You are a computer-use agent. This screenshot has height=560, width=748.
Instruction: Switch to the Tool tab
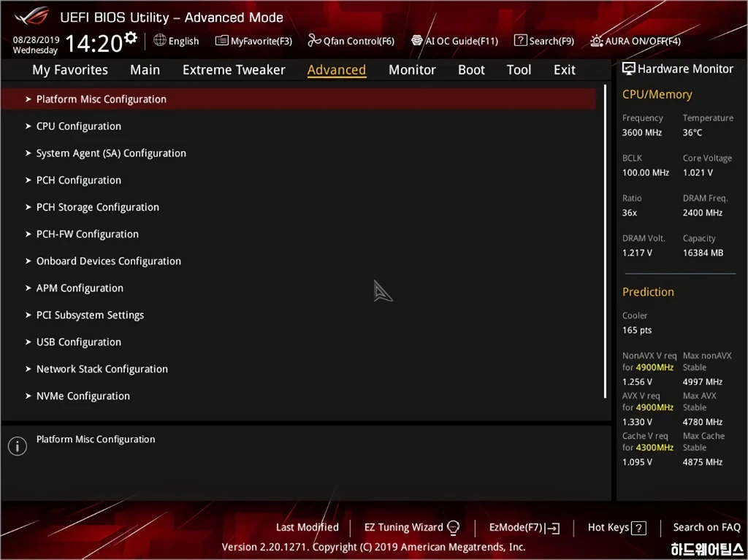click(x=519, y=69)
